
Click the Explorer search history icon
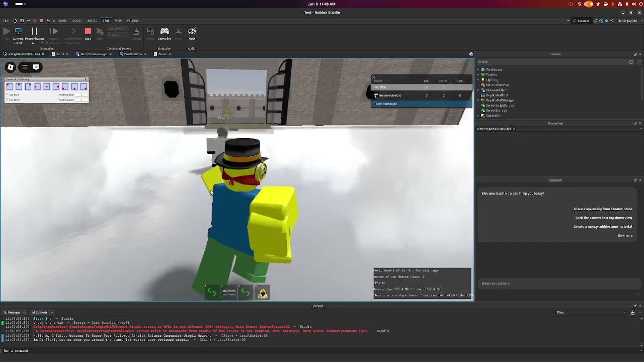[x=631, y=62]
